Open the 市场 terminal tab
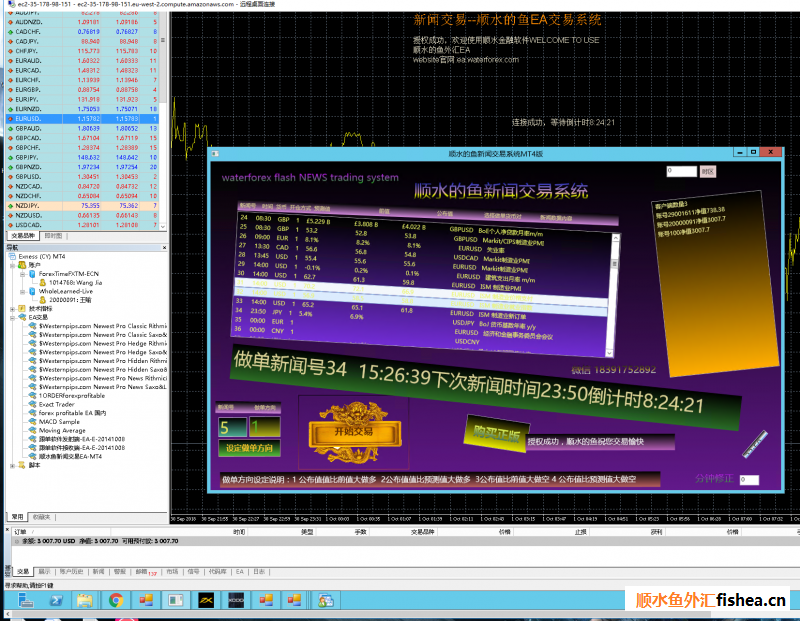Viewport: 800px width, 621px height. point(172,572)
